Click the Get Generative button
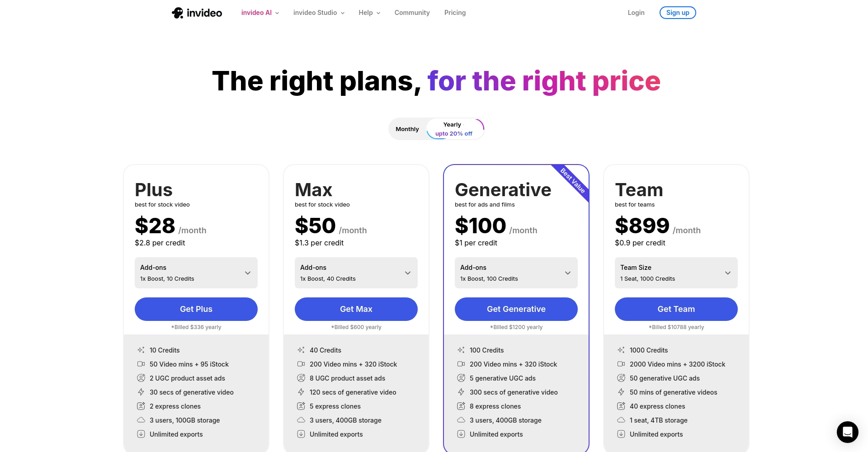This screenshot has width=868, height=452. 516,309
